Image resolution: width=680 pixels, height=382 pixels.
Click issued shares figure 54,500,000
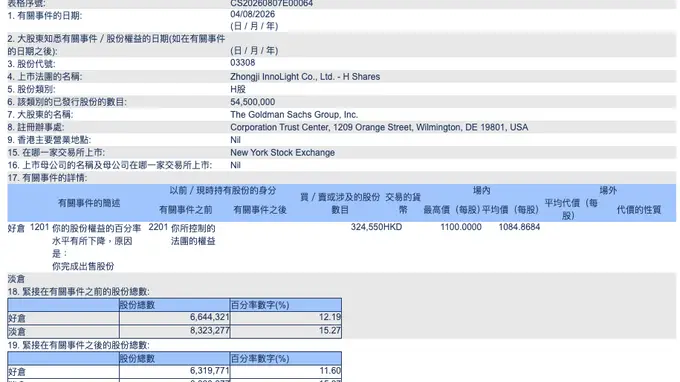tap(252, 102)
